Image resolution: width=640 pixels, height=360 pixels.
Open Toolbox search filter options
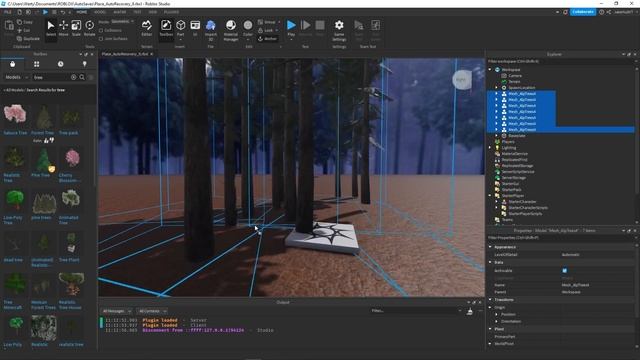(x=91, y=77)
